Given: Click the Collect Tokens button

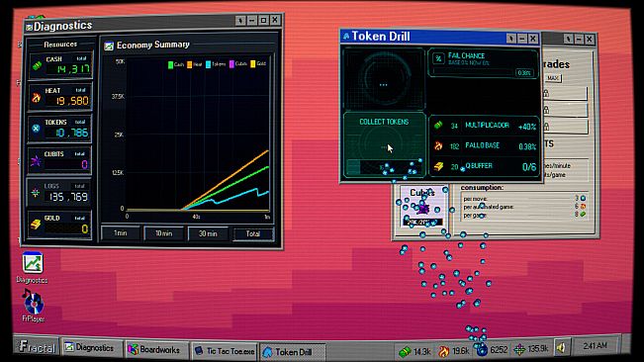Looking at the screenshot, I should [x=384, y=144].
